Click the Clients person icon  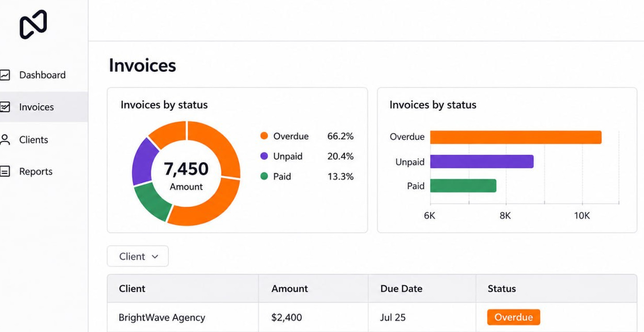click(5, 140)
